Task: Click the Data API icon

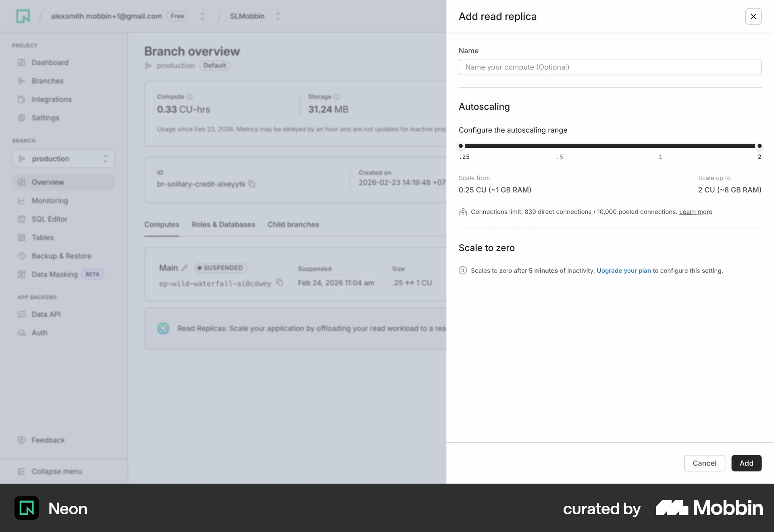Action: click(x=21, y=314)
